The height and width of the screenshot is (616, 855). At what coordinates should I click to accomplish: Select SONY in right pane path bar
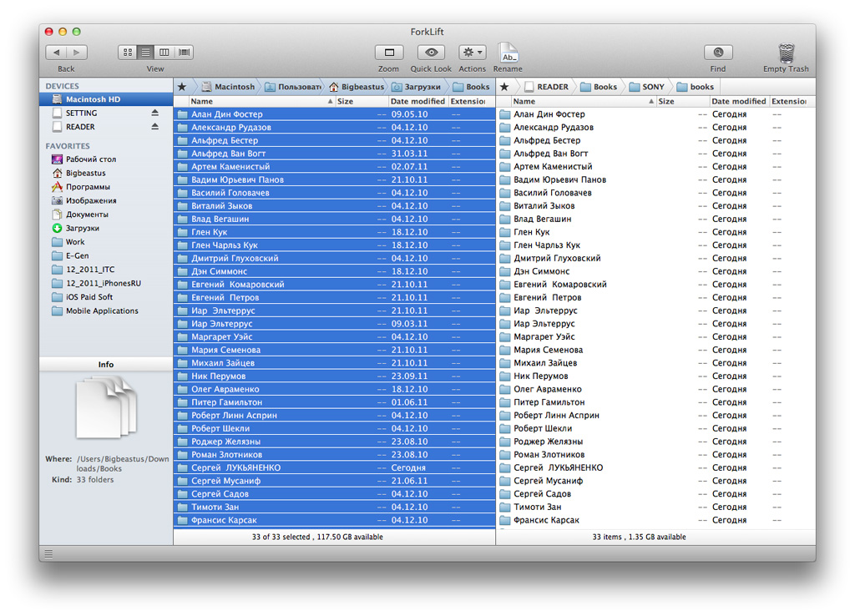(x=648, y=87)
